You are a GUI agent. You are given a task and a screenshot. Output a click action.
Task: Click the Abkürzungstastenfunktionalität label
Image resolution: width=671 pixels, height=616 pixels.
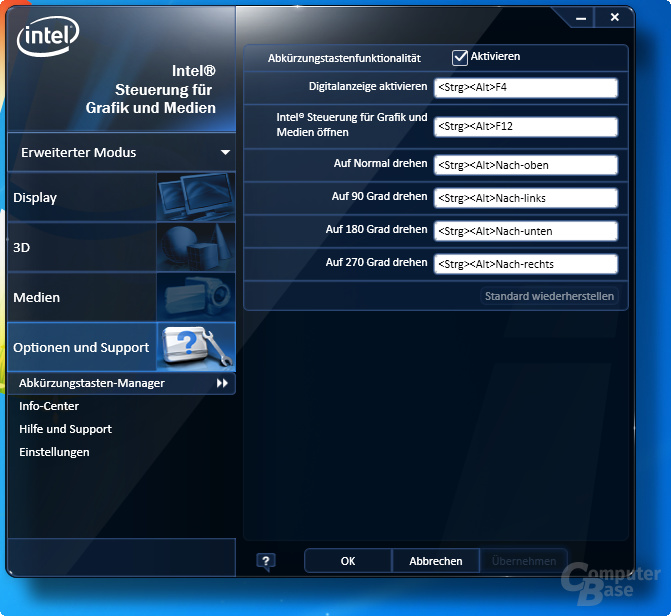[344, 58]
